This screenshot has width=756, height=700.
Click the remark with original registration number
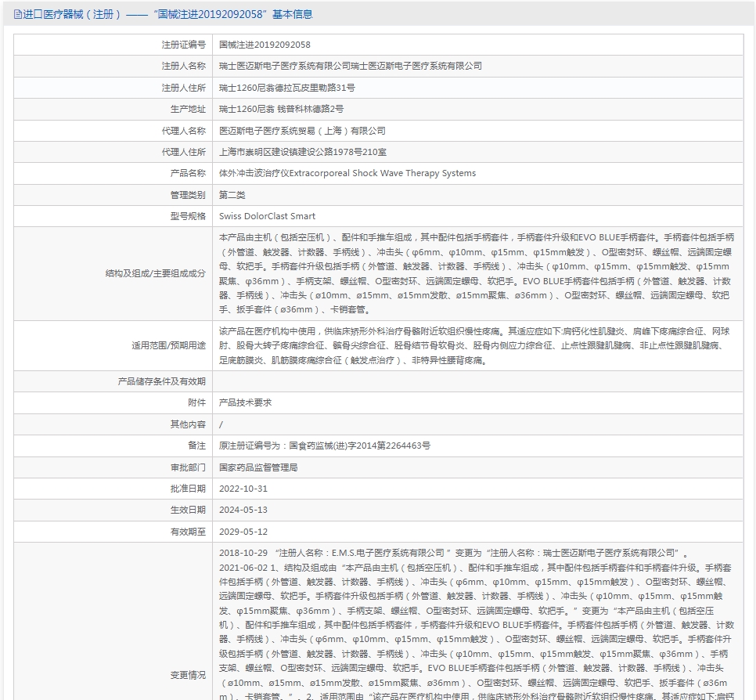(324, 446)
